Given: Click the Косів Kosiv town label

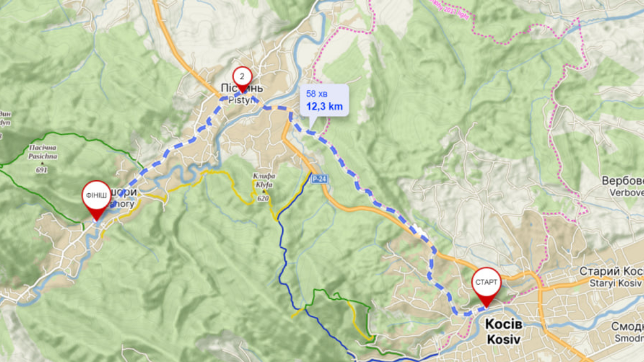Looking at the screenshot, I should (503, 331).
